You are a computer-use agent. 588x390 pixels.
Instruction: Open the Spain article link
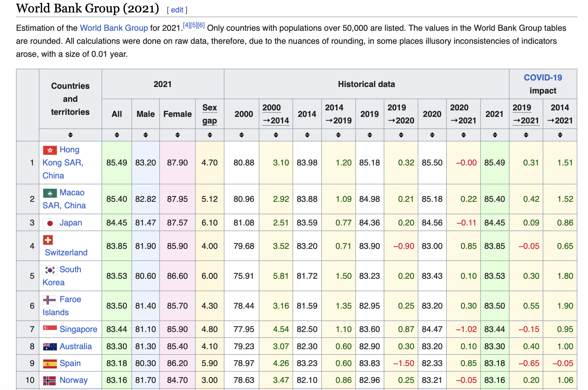pos(70,363)
